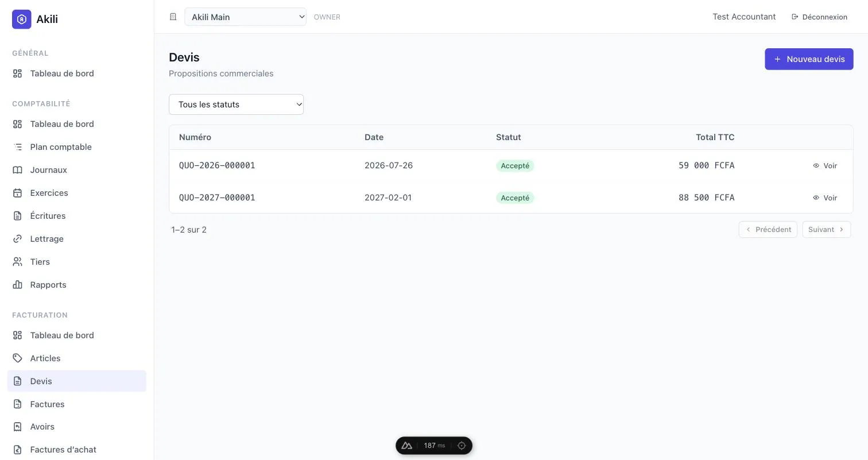Open Articles tag icon

18,358
